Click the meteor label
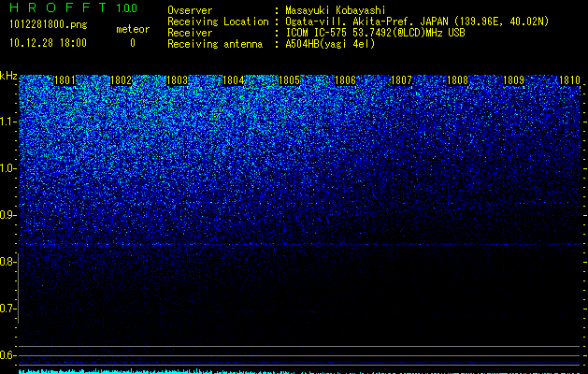588x374 pixels. pyautogui.click(x=133, y=29)
